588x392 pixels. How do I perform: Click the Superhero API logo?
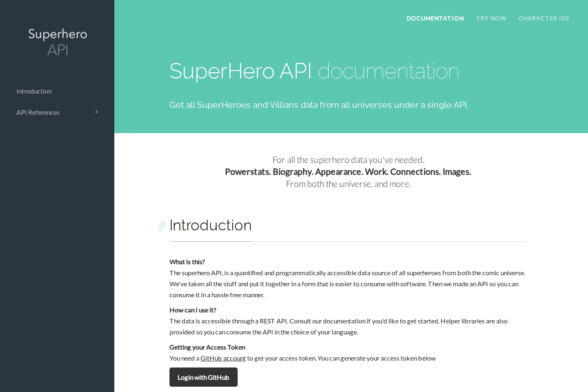point(57,42)
